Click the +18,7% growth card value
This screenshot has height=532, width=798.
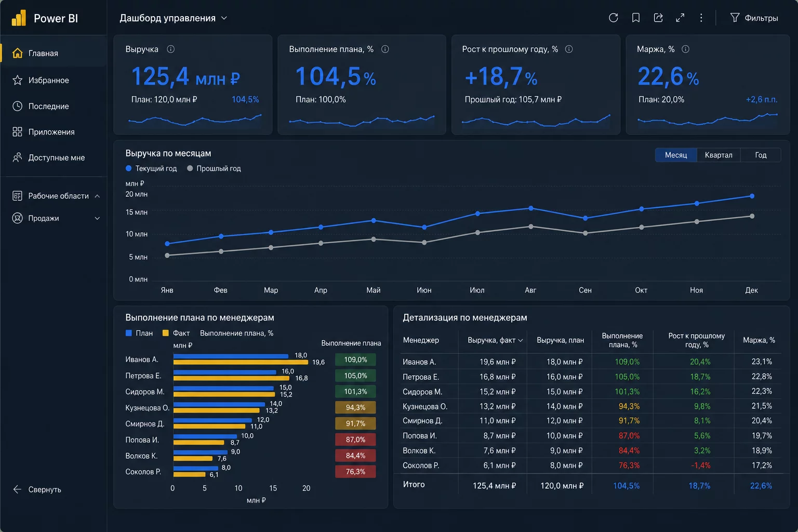point(501,77)
